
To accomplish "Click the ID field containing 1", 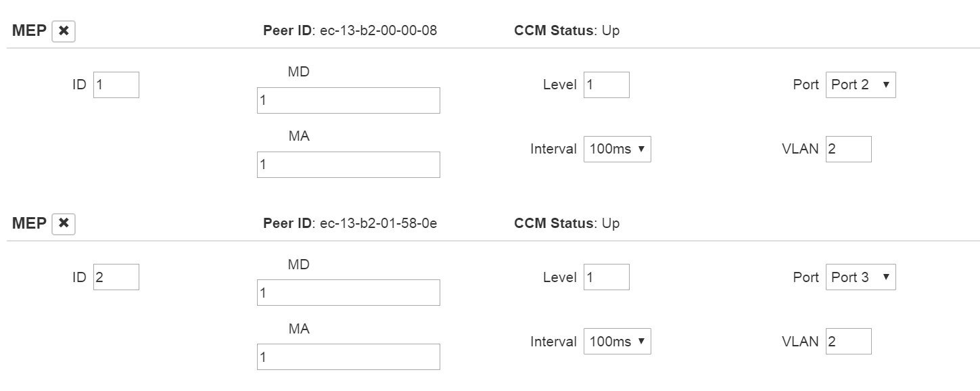I will click(x=116, y=85).
